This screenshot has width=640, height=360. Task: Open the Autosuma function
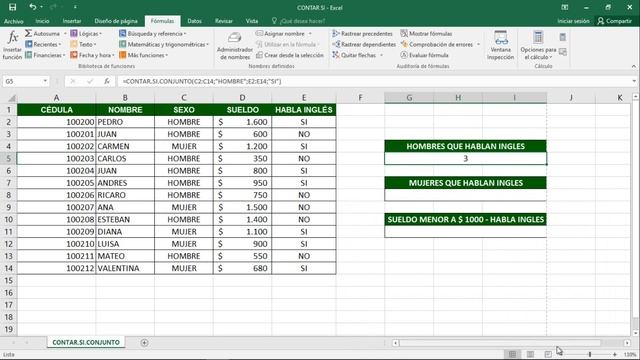coord(42,33)
